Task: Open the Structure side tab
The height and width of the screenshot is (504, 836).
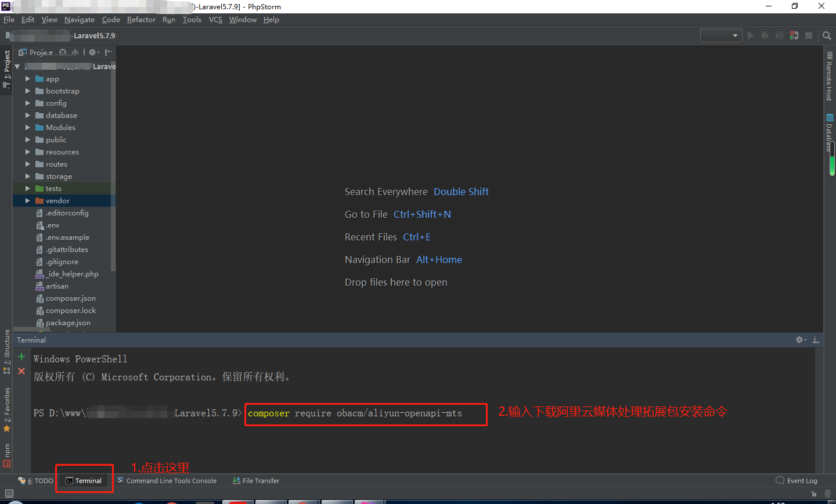Action: pos(6,352)
